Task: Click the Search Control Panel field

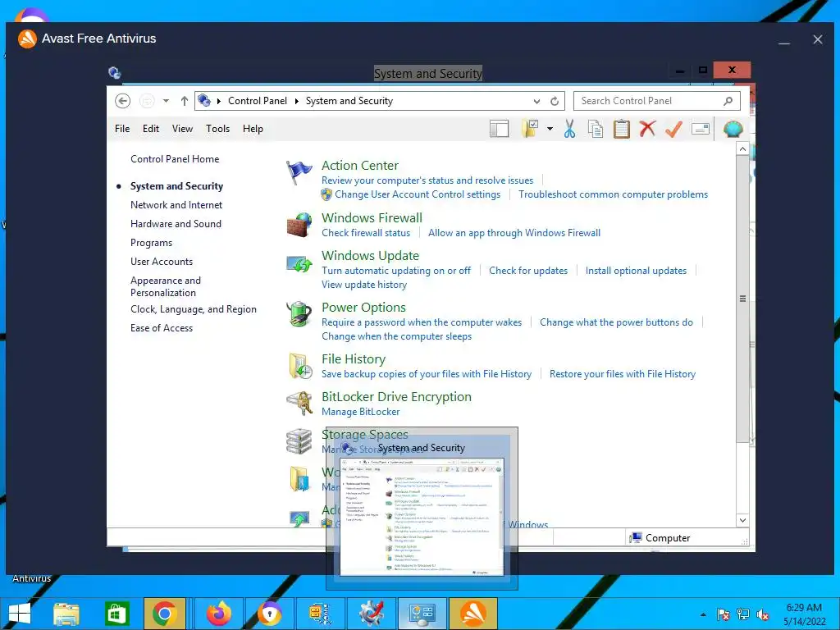Action: 657,101
